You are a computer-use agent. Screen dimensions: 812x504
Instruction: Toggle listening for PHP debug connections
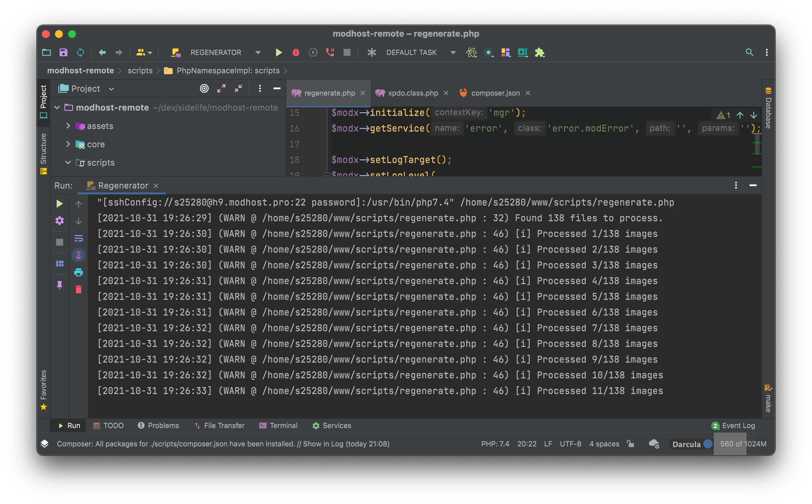pos(330,52)
